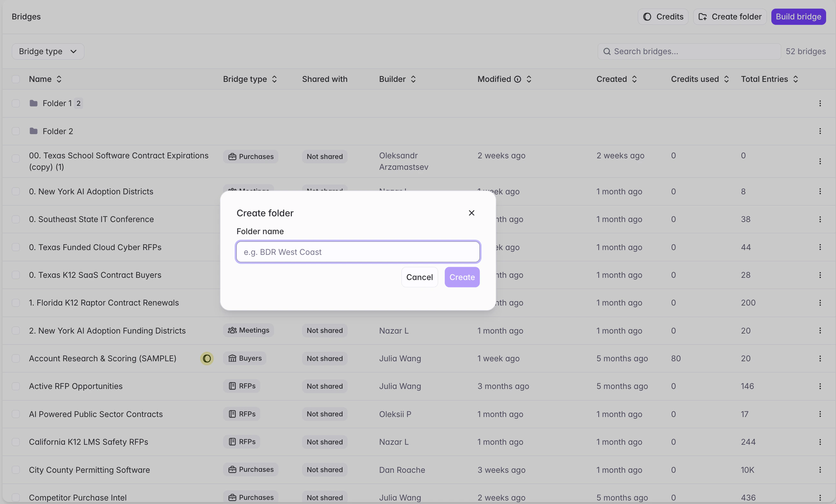Check the Active RFP Opportunities row
Viewport: 836px width, 504px height.
tap(16, 386)
